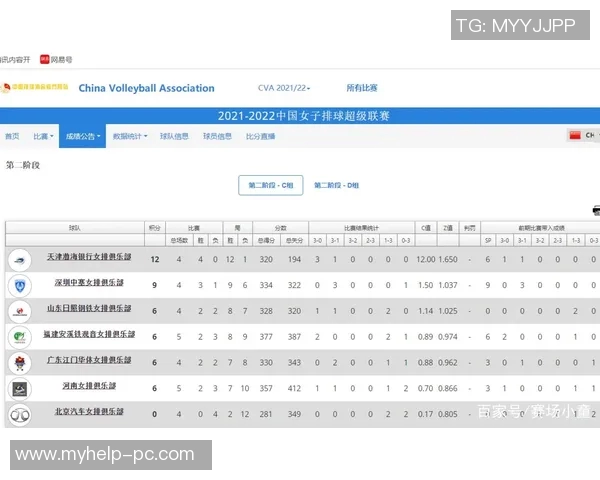Click the 所有比赛 link in header
This screenshot has height=480, width=600.
(x=362, y=88)
